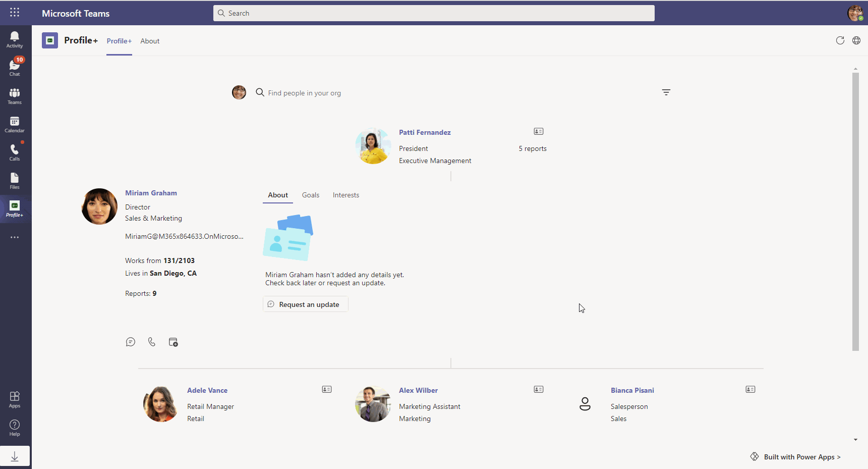This screenshot has width=868, height=469.
Task: Schedule a meeting with Miriam Graham
Action: coord(173,342)
